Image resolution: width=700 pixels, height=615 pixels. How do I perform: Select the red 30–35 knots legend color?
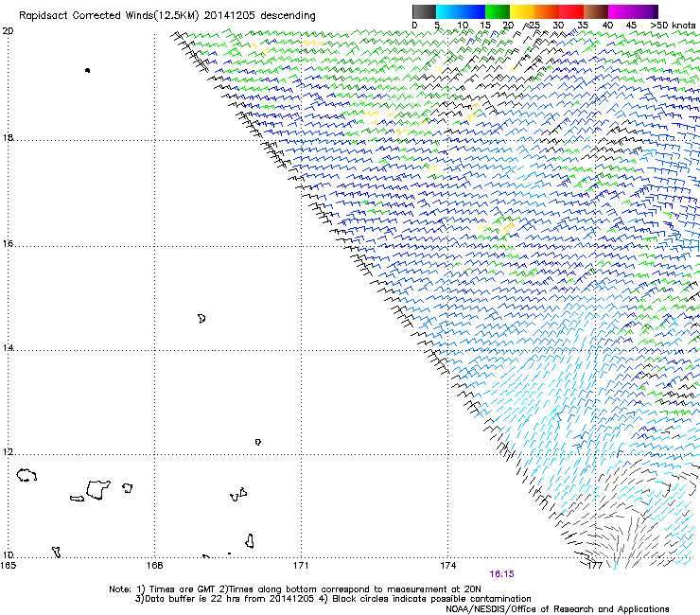tap(571, 11)
